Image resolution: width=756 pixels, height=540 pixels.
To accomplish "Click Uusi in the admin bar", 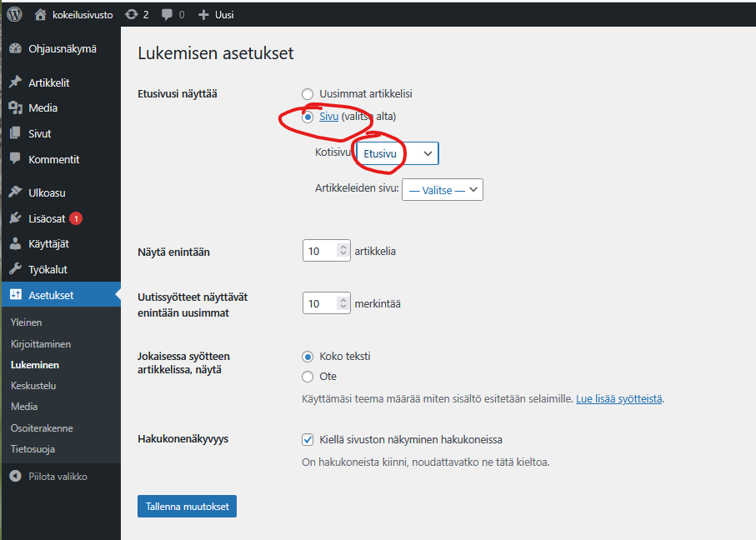I will click(x=224, y=15).
